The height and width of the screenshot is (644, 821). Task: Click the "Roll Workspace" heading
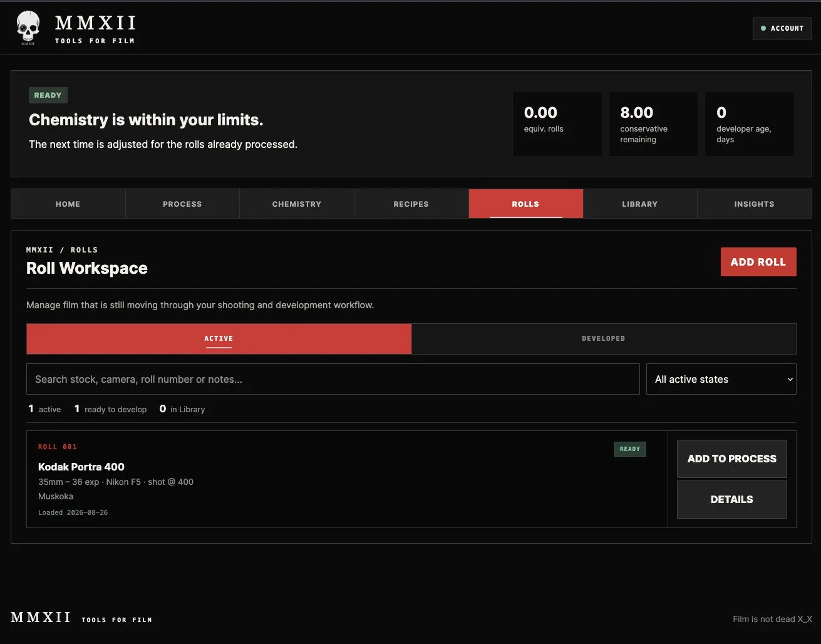tap(87, 268)
